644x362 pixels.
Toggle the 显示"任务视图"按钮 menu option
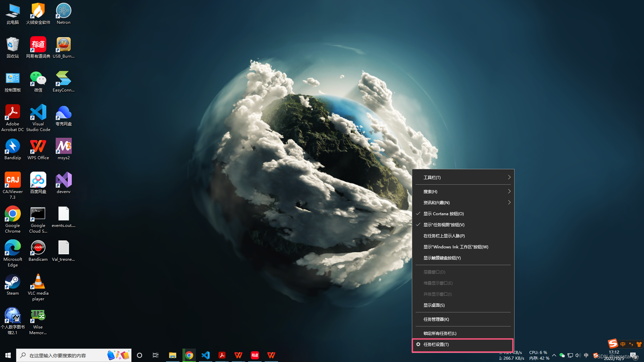pyautogui.click(x=444, y=225)
